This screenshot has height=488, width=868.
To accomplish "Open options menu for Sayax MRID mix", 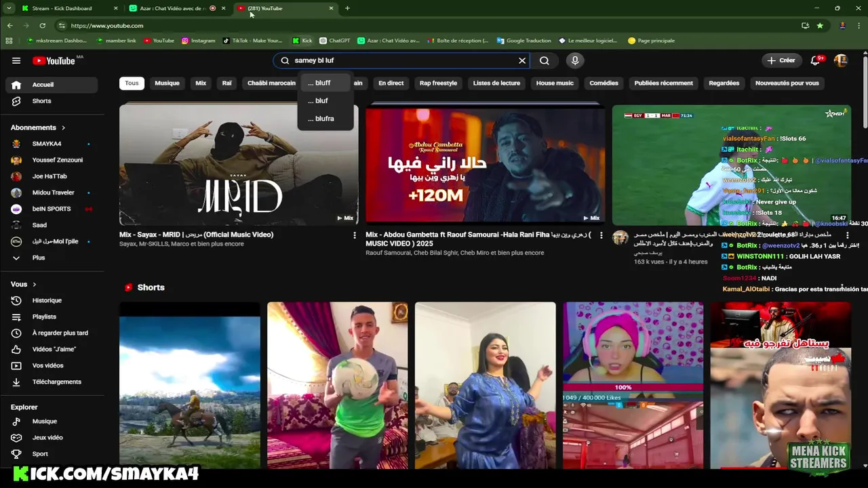I will click(354, 235).
